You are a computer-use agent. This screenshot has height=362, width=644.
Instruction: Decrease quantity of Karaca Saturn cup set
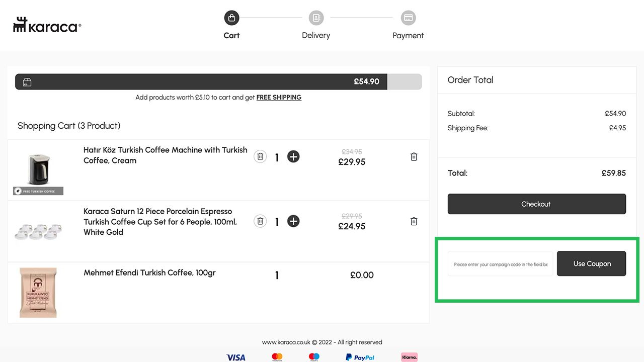[x=260, y=221]
